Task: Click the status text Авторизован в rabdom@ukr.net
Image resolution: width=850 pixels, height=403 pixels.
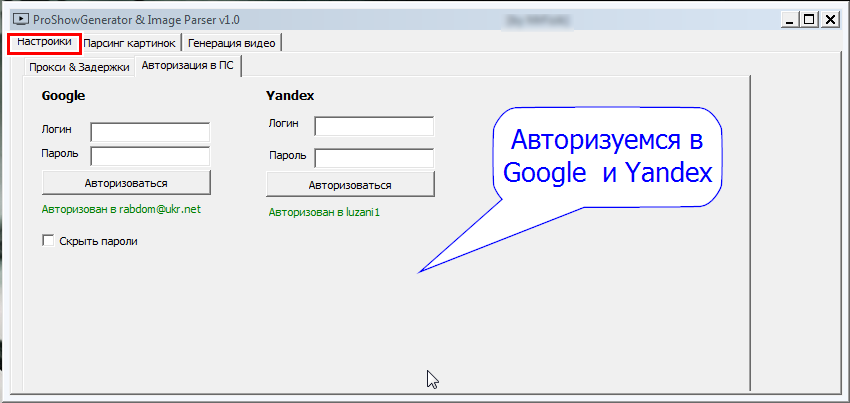Action: pyautogui.click(x=121, y=209)
